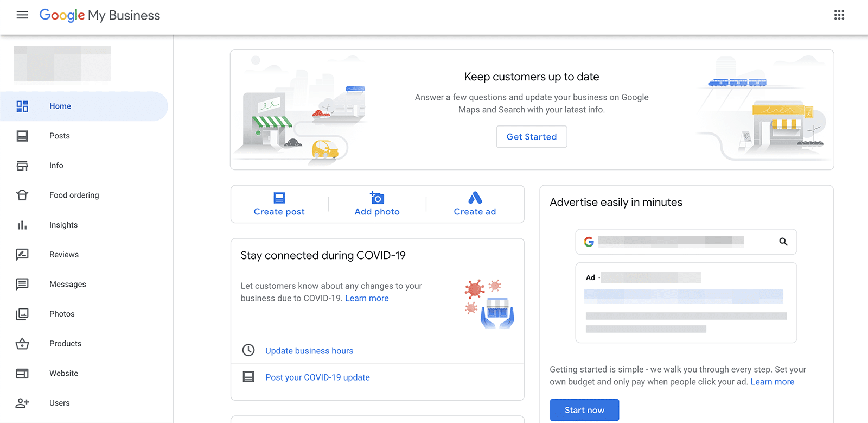Click the ad preview search field
868x423 pixels.
[x=686, y=242]
